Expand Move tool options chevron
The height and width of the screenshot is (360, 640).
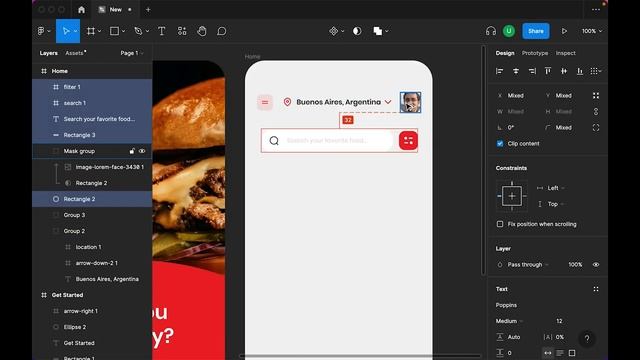pos(76,31)
